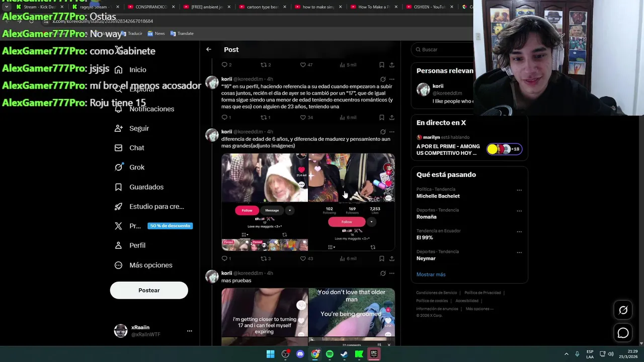644x362 pixels.
Task: Bookmark the post with 34 likes
Action: (x=382, y=118)
